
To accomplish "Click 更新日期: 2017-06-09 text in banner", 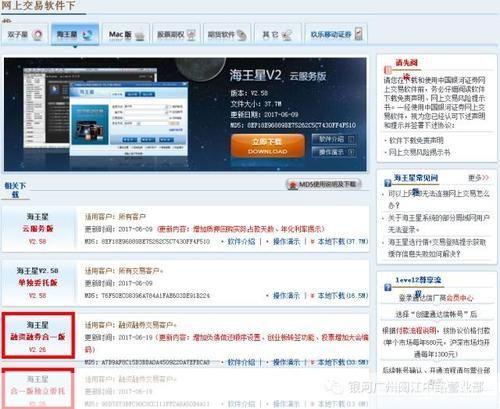I will [x=264, y=114].
